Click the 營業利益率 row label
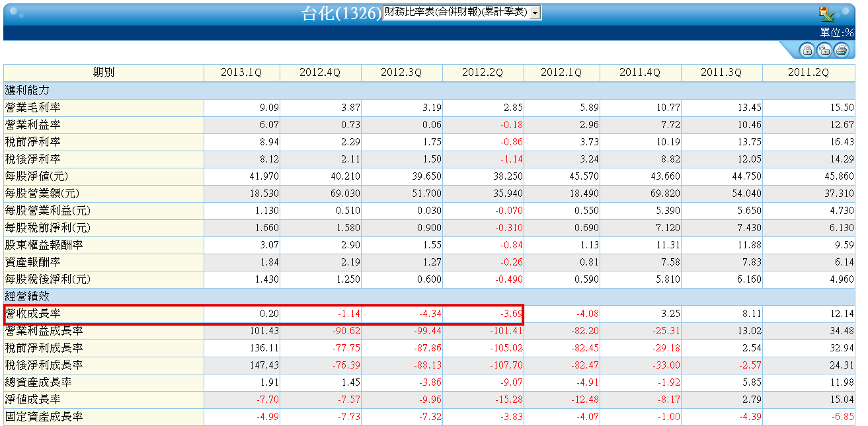Image resolution: width=868 pixels, height=426 pixels. 33,124
